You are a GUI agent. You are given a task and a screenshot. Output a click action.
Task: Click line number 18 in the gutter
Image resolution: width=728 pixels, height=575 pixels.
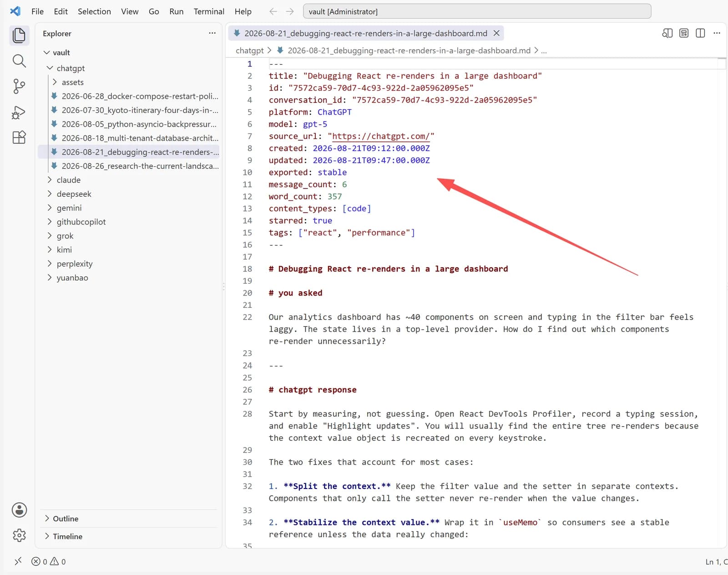pyautogui.click(x=247, y=269)
